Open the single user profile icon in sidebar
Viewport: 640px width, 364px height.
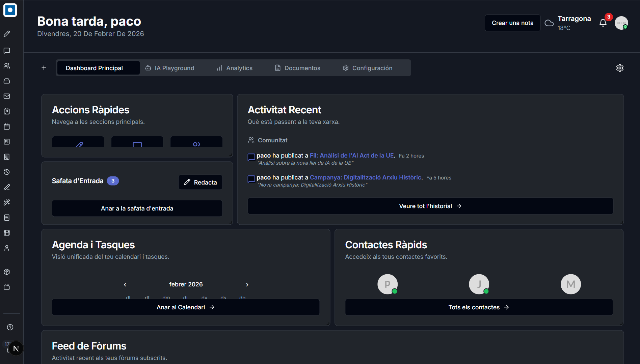coord(7,248)
